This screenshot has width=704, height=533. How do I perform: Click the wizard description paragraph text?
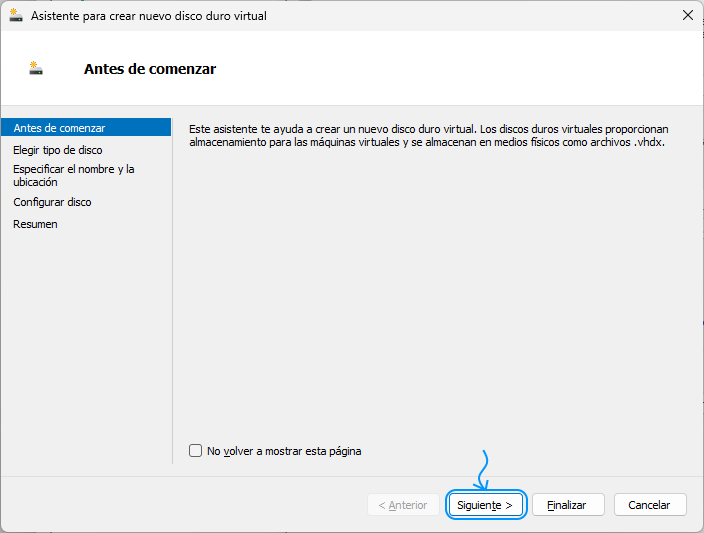point(428,136)
